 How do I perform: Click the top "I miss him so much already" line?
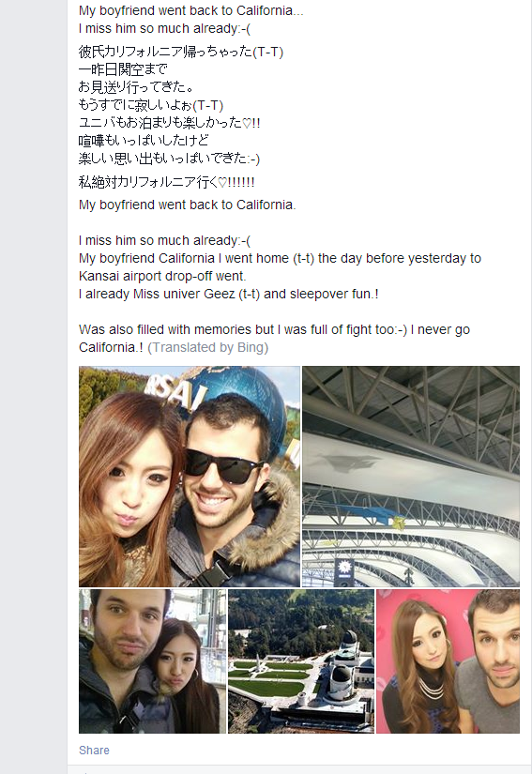(164, 29)
